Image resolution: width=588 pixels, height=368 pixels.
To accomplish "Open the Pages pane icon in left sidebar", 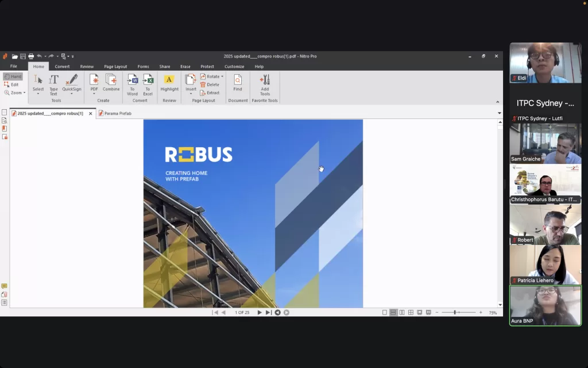I will [x=5, y=112].
